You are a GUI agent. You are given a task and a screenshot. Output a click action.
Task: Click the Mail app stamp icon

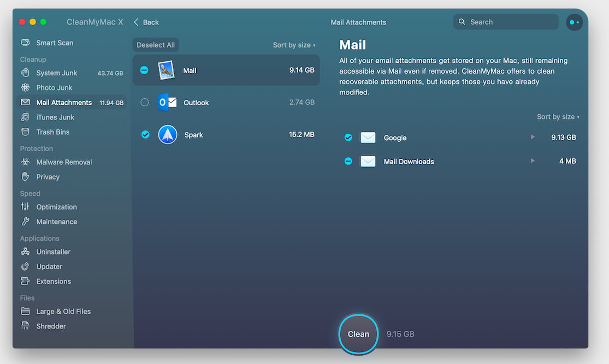click(166, 70)
